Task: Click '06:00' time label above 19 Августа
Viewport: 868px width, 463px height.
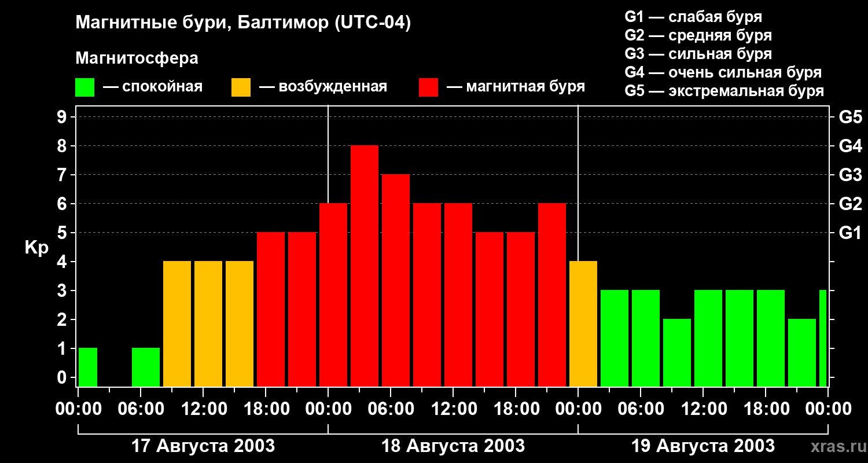Action: click(641, 409)
